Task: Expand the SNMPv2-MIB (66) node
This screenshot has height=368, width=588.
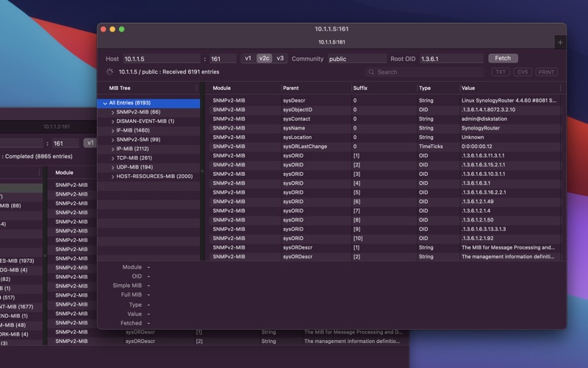Action: click(112, 113)
